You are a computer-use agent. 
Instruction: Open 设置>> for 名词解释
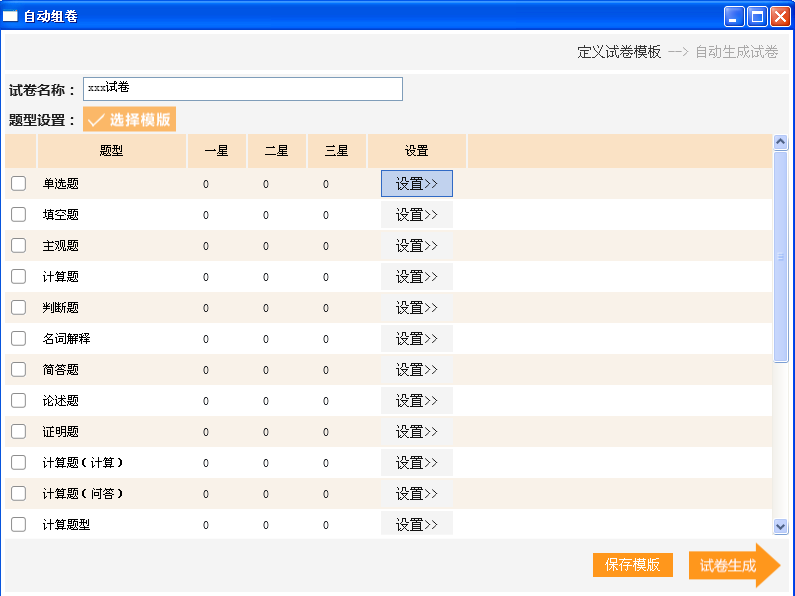click(417, 338)
